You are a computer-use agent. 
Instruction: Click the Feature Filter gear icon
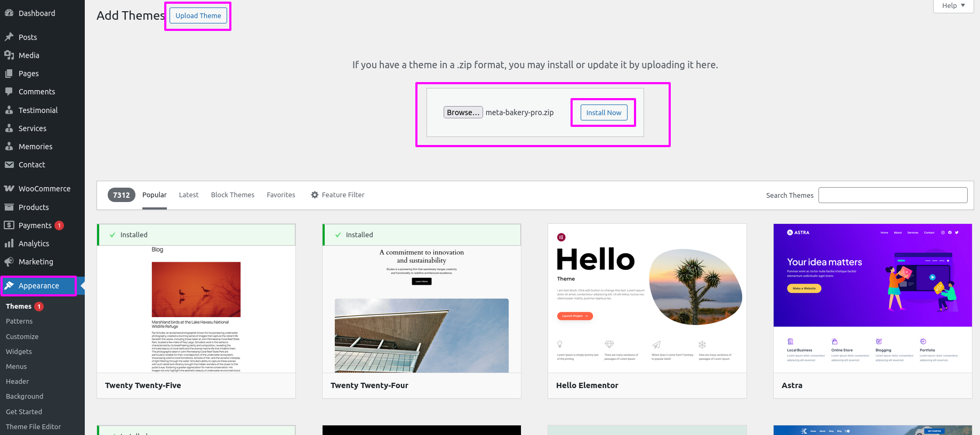pyautogui.click(x=315, y=195)
